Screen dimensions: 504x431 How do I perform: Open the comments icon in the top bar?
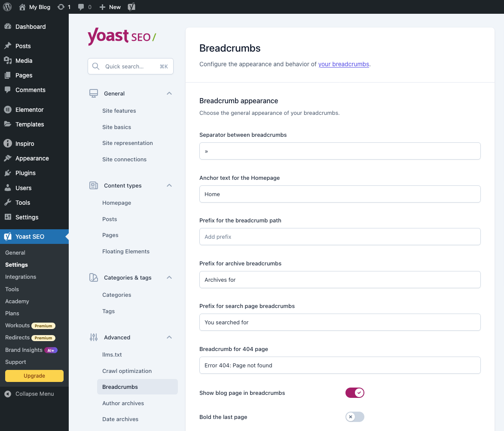(x=81, y=6)
